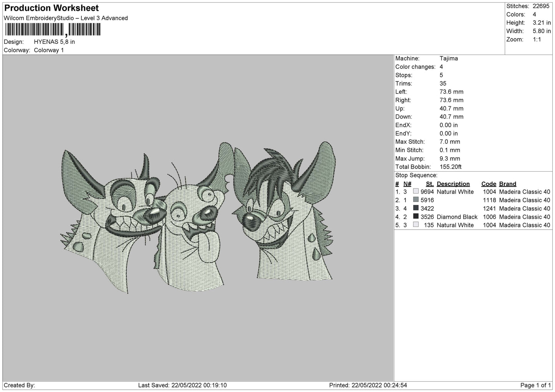This screenshot has width=555, height=392.
Task: Click the Code column header
Action: tap(489, 184)
